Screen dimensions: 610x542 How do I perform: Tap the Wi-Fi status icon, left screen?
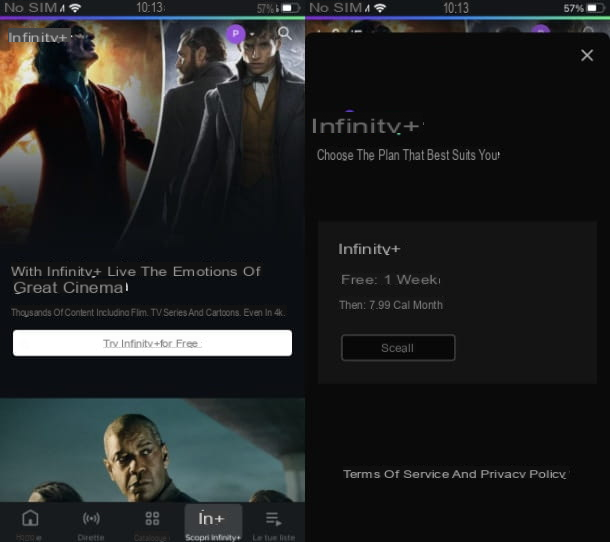[x=75, y=8]
